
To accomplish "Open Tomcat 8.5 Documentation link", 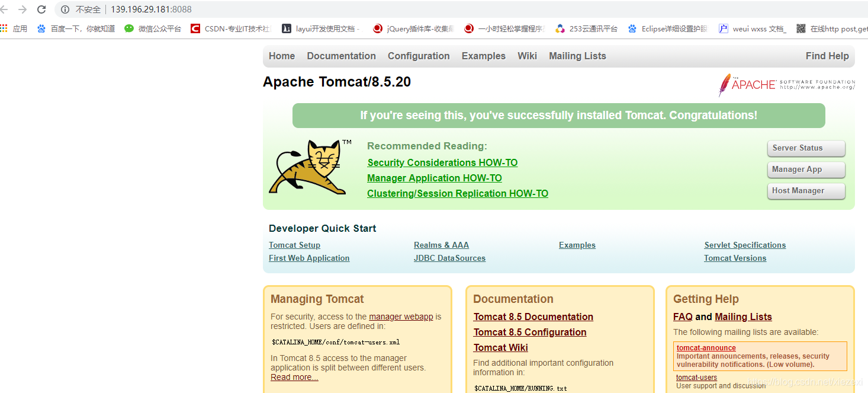I will 533,317.
